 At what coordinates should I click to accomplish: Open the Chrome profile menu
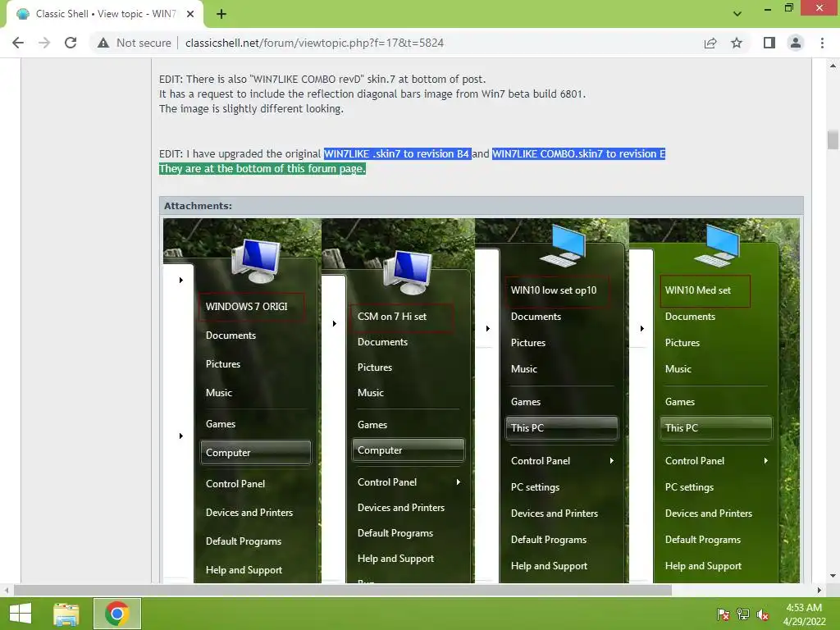point(796,43)
